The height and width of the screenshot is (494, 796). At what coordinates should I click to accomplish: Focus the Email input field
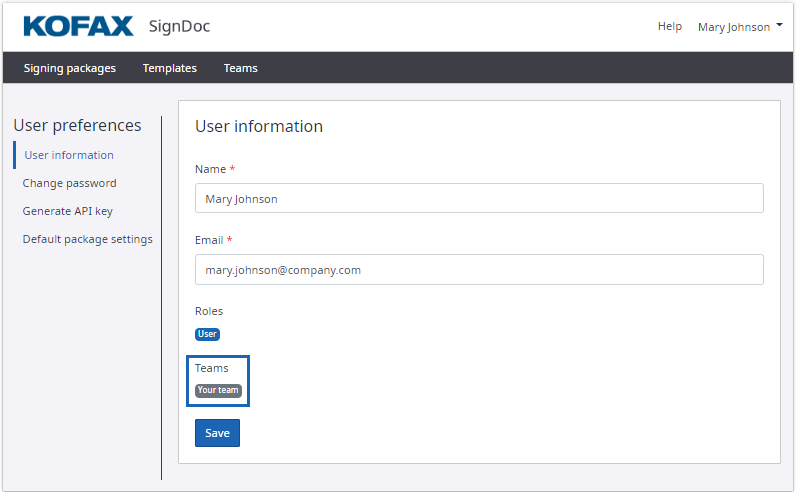479,269
